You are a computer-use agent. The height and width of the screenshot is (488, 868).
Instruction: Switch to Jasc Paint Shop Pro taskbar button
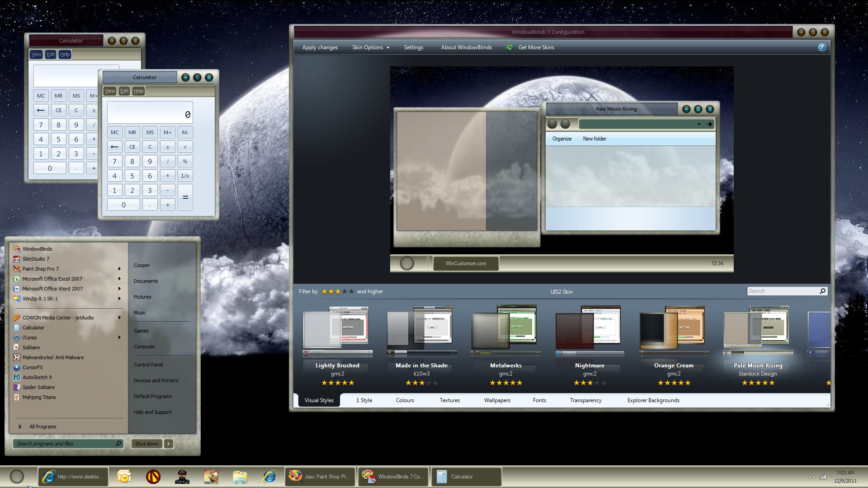click(320, 477)
